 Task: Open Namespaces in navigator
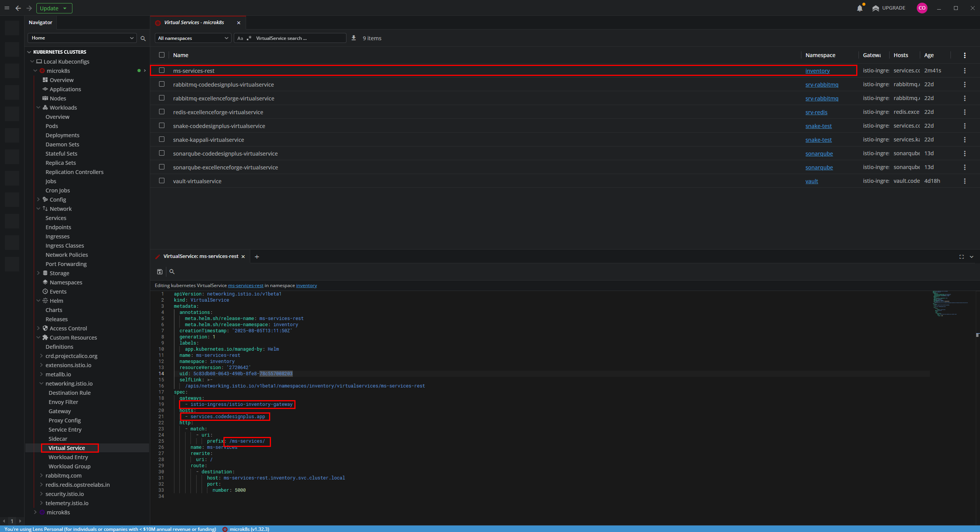(66, 282)
